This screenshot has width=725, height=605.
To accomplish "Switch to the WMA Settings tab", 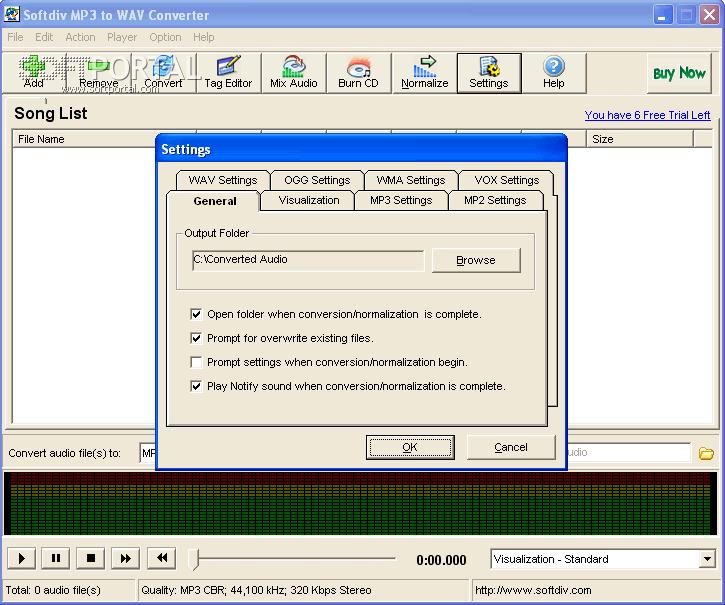I will [411, 180].
